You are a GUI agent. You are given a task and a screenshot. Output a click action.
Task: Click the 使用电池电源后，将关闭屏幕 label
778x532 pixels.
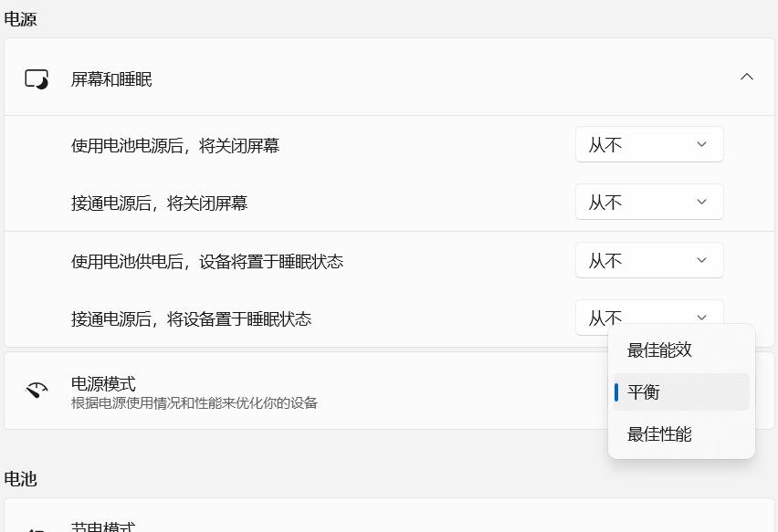[x=175, y=146]
